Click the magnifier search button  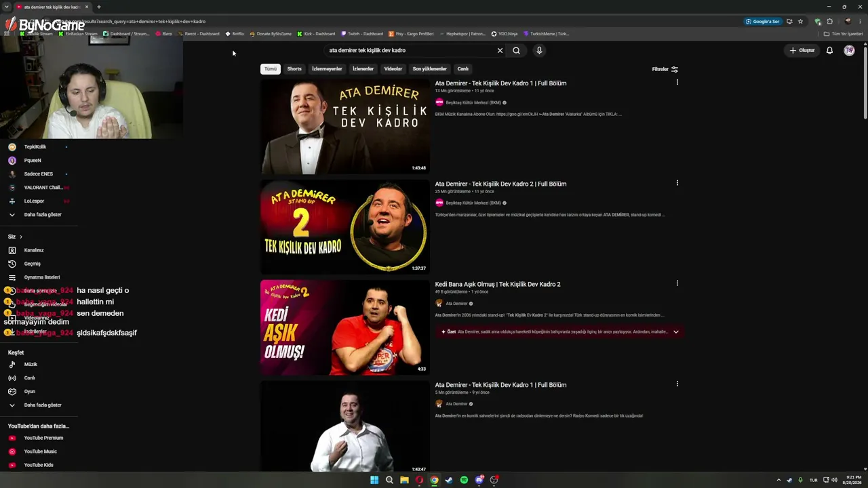click(516, 50)
